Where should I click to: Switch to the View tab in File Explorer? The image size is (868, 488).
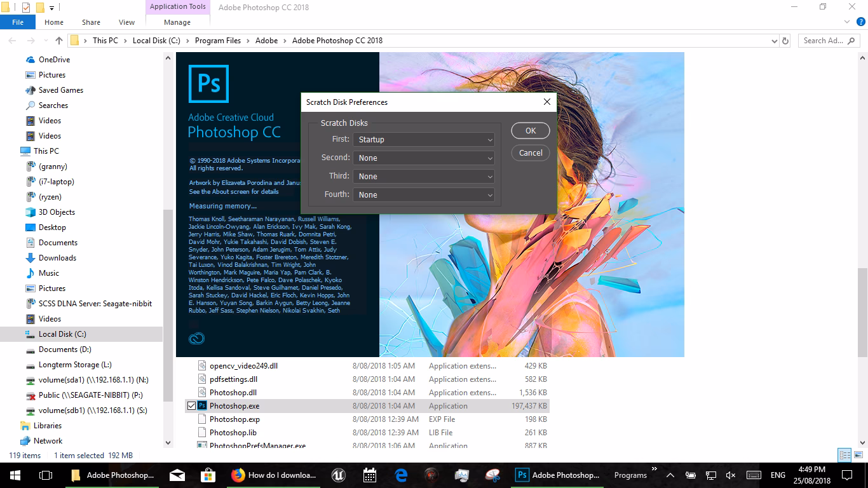pos(126,22)
